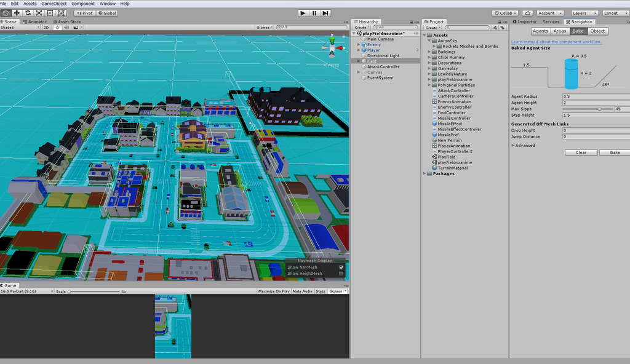Open the Collab dropdown
The width and height of the screenshot is (630, 364).
tap(506, 14)
